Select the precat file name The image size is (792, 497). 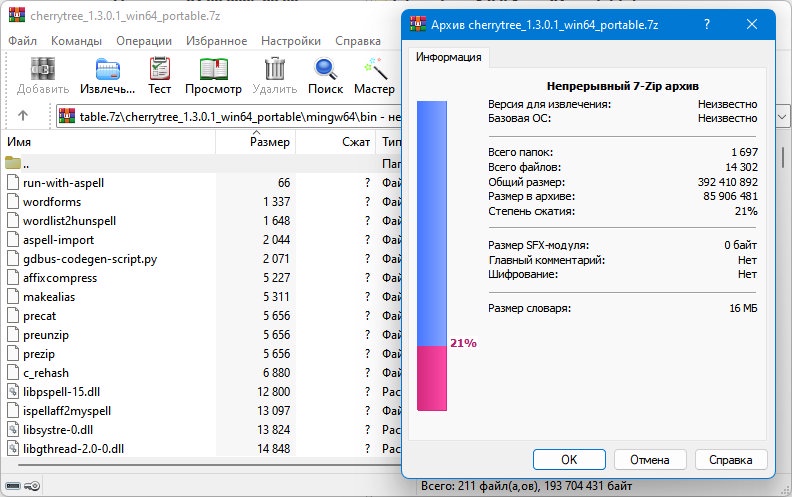(39, 316)
